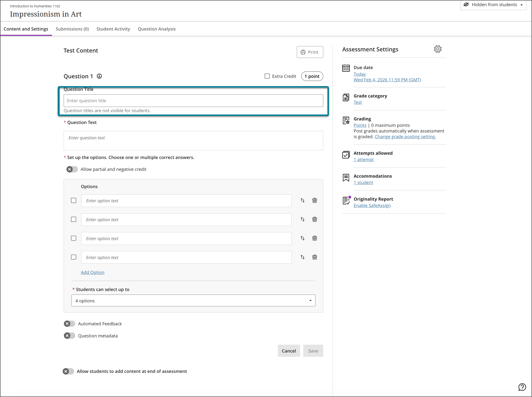532x397 pixels.
Task: Click reorder arrows on third option
Action: [x=302, y=238]
